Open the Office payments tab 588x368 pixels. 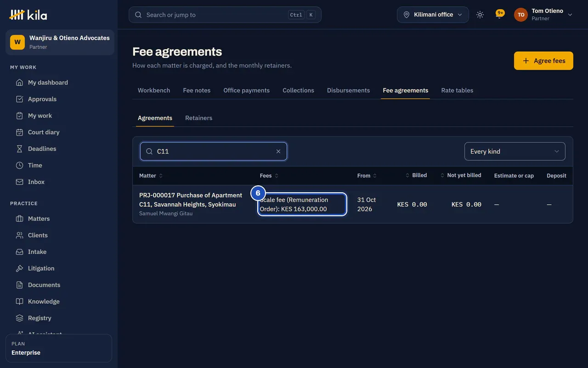tap(247, 91)
